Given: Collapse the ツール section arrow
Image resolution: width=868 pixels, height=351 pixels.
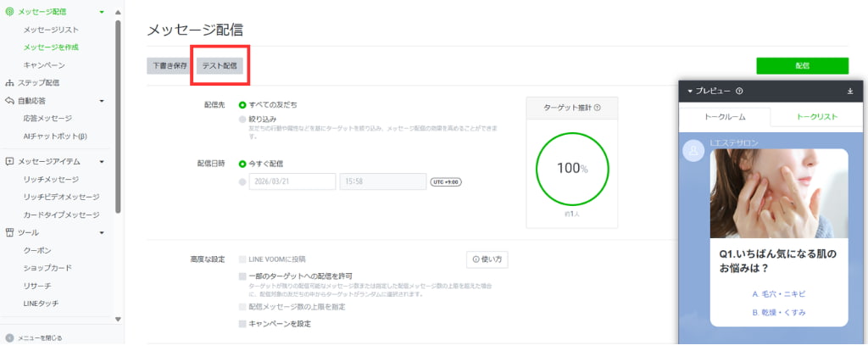Looking at the screenshot, I should click(x=102, y=232).
